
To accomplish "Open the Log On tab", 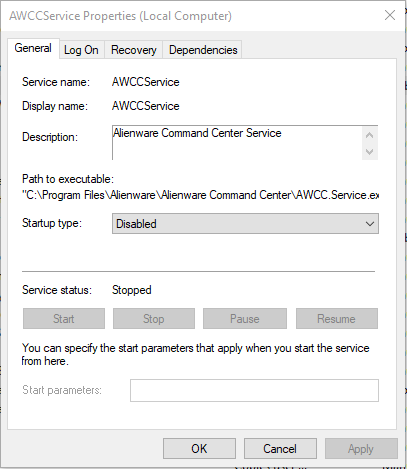I will coord(81,50).
